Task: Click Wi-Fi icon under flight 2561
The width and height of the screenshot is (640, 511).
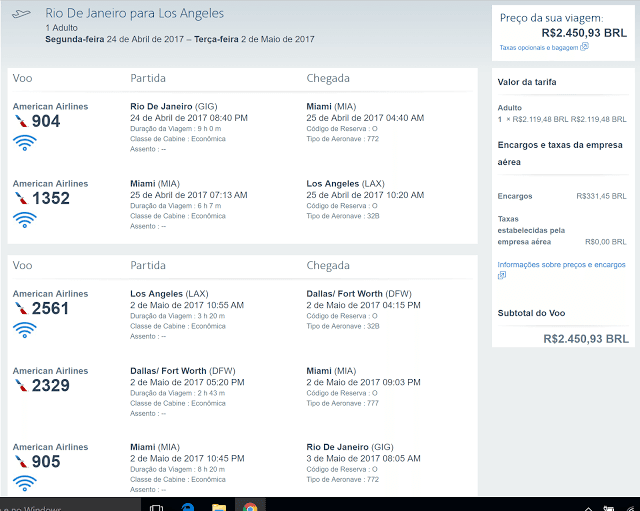Action: pos(24,330)
